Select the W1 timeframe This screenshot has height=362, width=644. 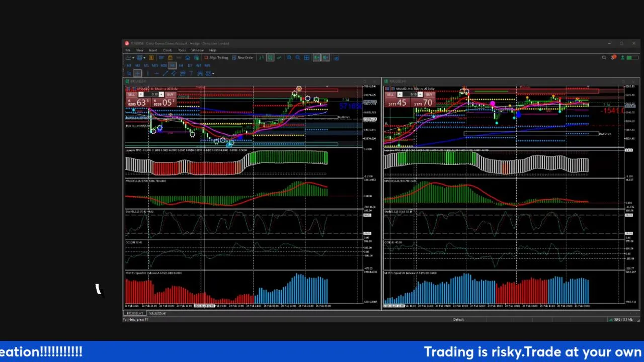point(198,65)
